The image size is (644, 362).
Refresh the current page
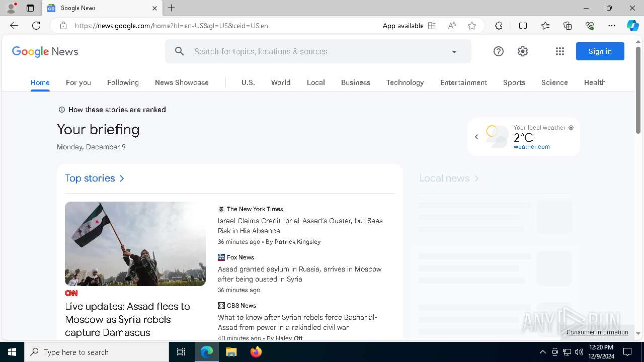pyautogui.click(x=36, y=26)
